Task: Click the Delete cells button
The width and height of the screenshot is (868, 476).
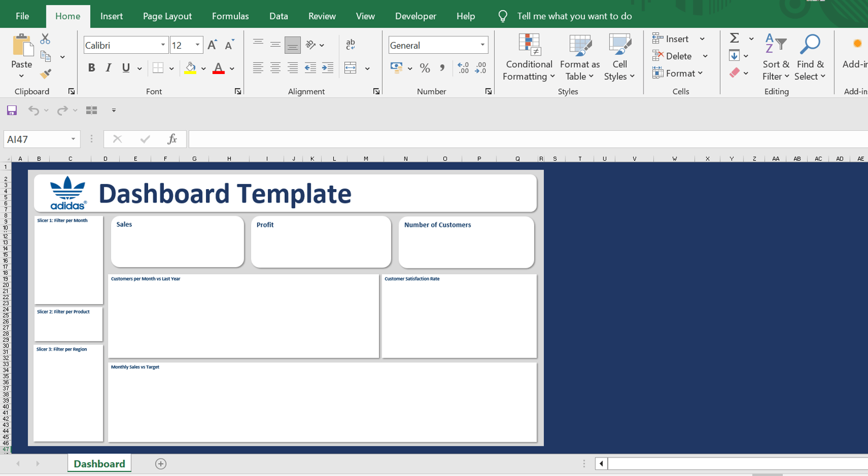Action: (x=672, y=56)
